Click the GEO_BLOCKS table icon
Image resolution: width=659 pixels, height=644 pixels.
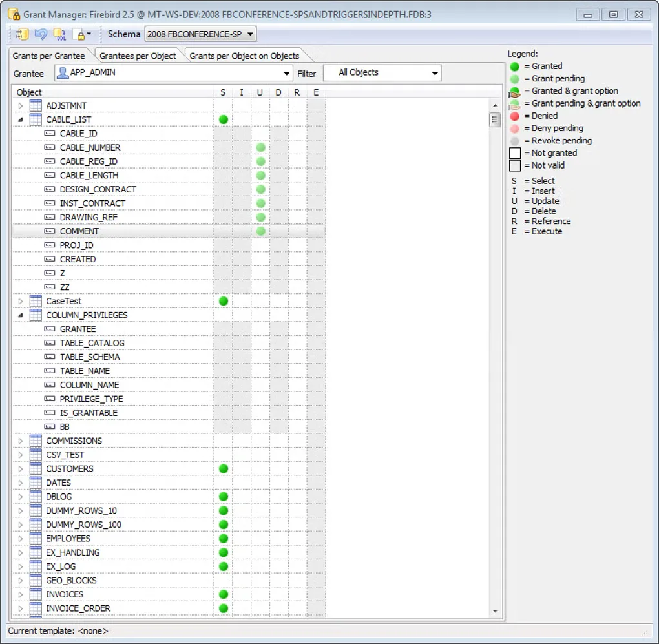(x=36, y=581)
